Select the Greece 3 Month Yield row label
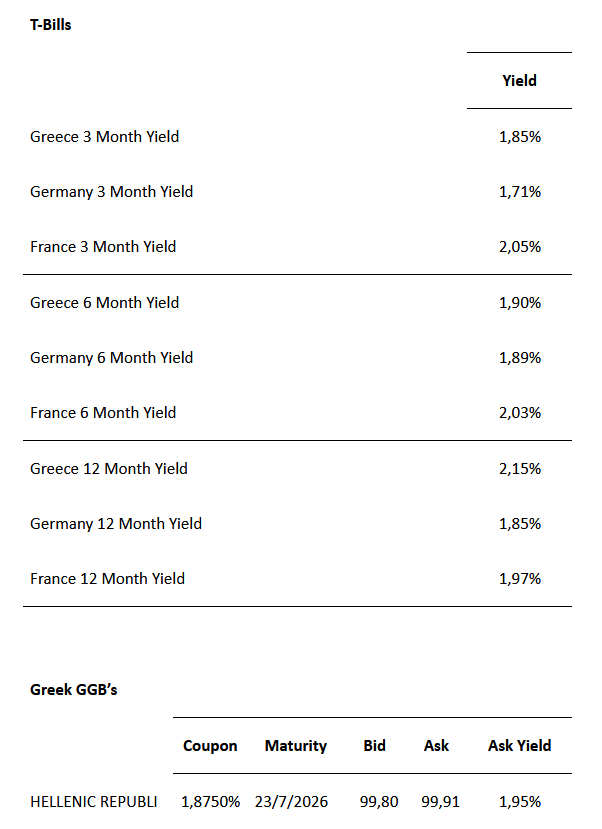602x829 pixels. (x=105, y=136)
